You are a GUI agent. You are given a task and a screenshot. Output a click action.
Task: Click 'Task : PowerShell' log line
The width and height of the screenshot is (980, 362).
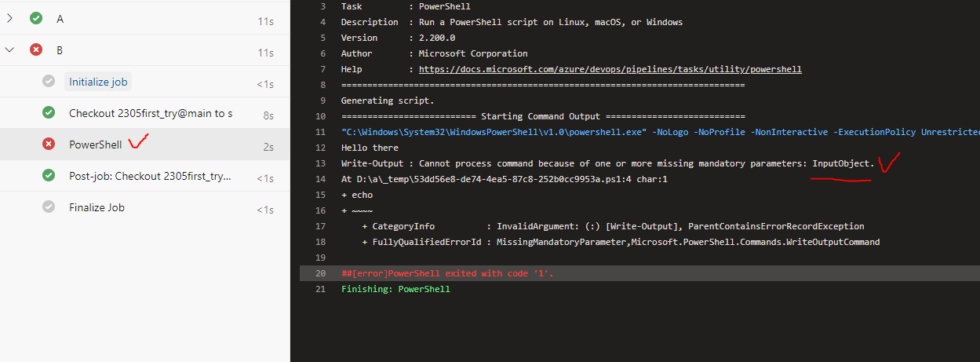[x=406, y=6]
